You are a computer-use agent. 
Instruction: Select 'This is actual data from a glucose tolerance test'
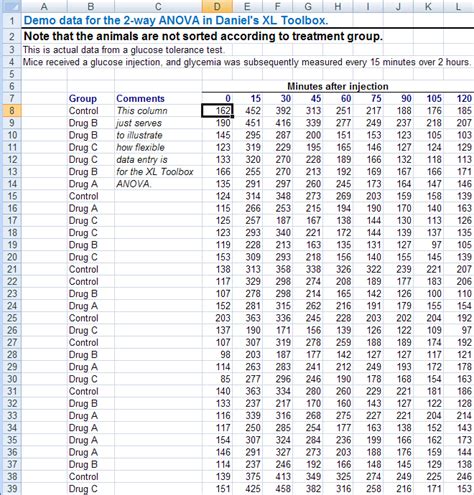(x=123, y=50)
